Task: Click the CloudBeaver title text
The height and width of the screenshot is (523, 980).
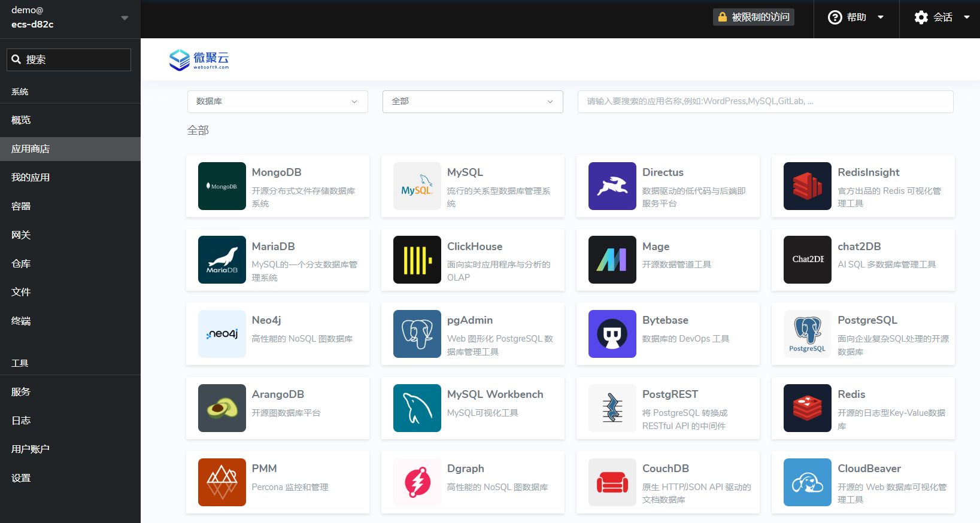Action: coord(869,469)
